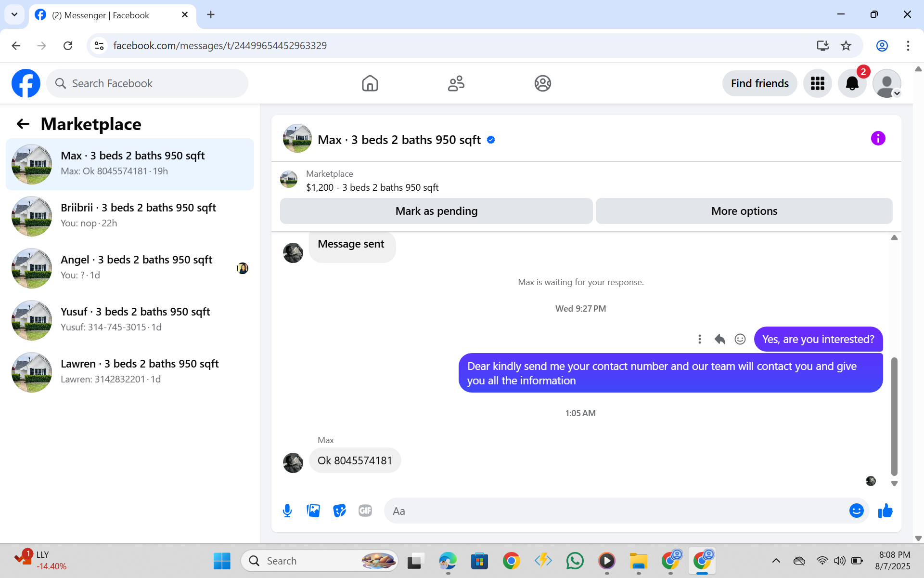This screenshot has height=578, width=924.
Task: Click Mark as pending button
Action: (x=436, y=211)
